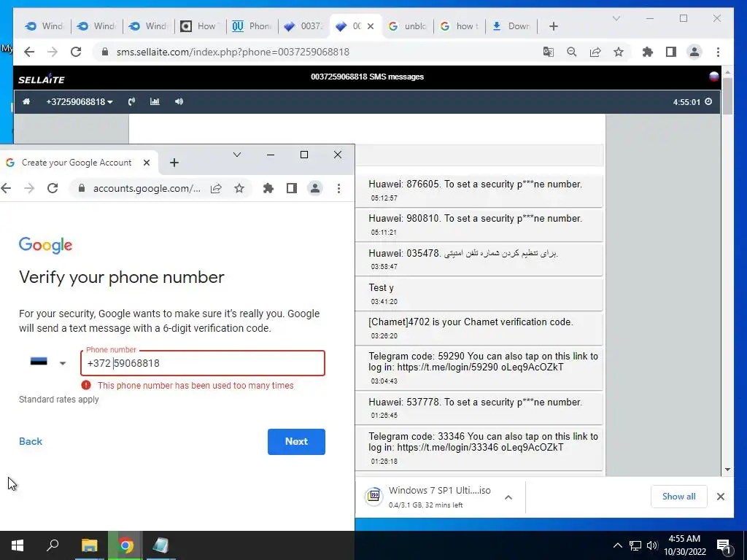The image size is (747, 560).
Task: Open File Explorer from taskbar
Action: pos(89,545)
